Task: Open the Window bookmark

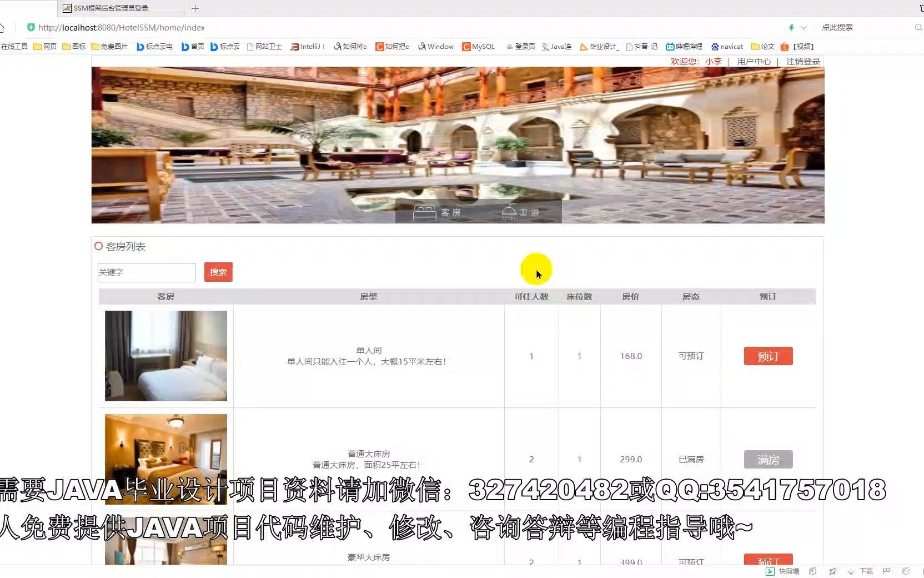Action: point(436,47)
